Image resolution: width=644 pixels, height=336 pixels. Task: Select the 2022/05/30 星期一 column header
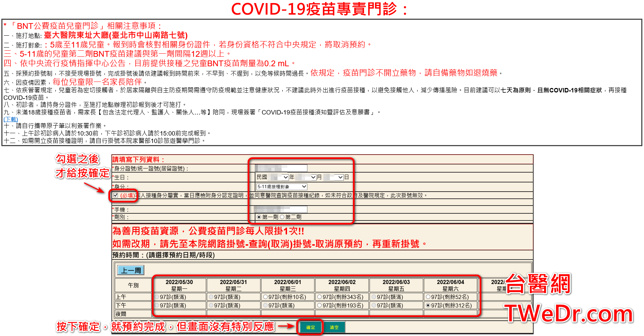click(x=179, y=285)
